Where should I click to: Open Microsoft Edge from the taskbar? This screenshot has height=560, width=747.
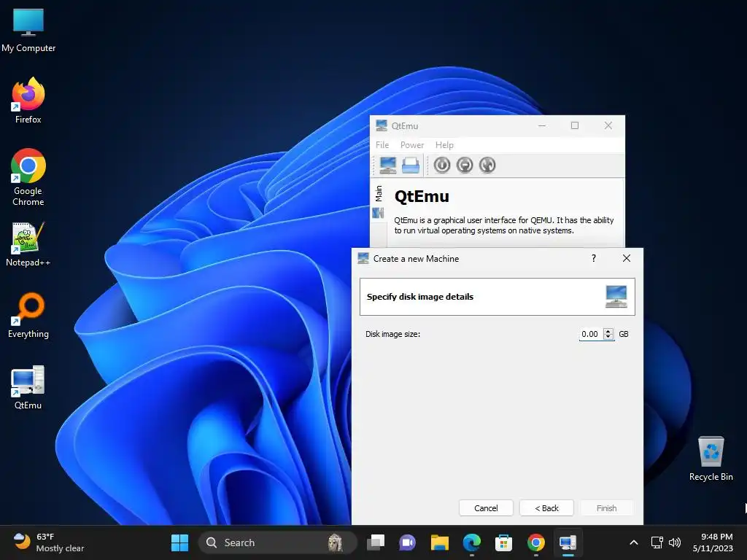pyautogui.click(x=472, y=542)
